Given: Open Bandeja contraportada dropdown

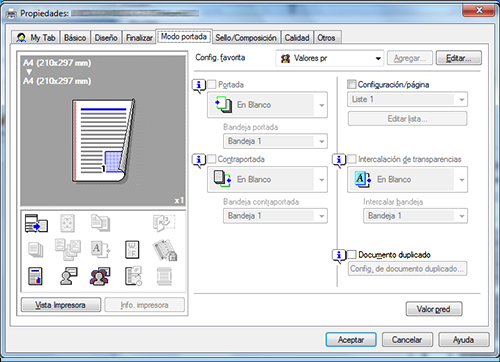Looking at the screenshot, I should 275,216.
